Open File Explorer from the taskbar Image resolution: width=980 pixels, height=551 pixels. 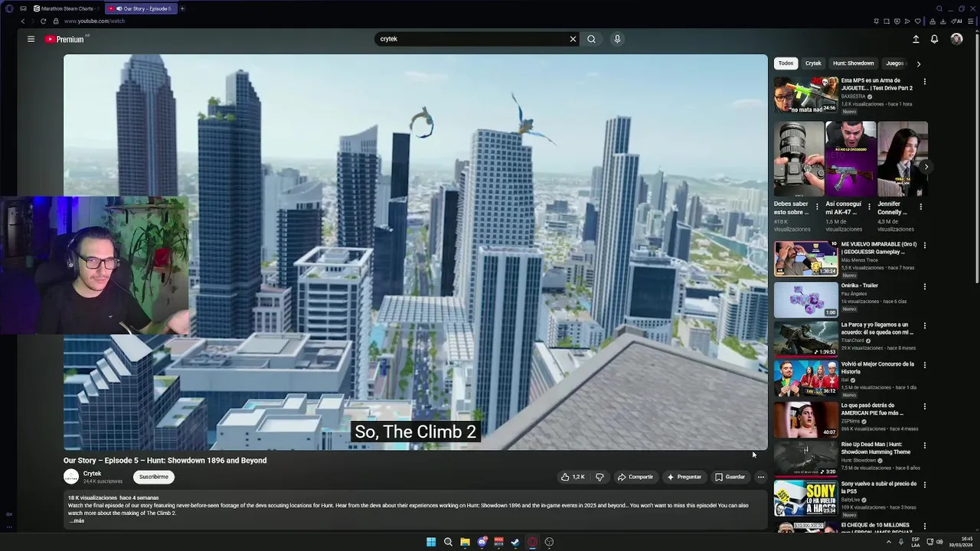pyautogui.click(x=465, y=542)
